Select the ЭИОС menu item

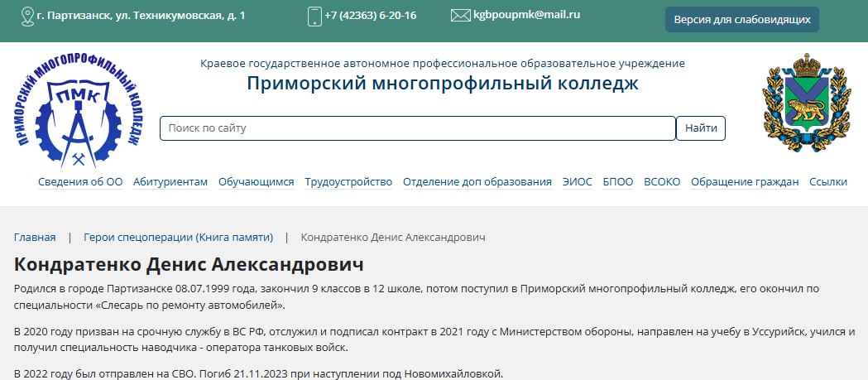pyautogui.click(x=577, y=182)
